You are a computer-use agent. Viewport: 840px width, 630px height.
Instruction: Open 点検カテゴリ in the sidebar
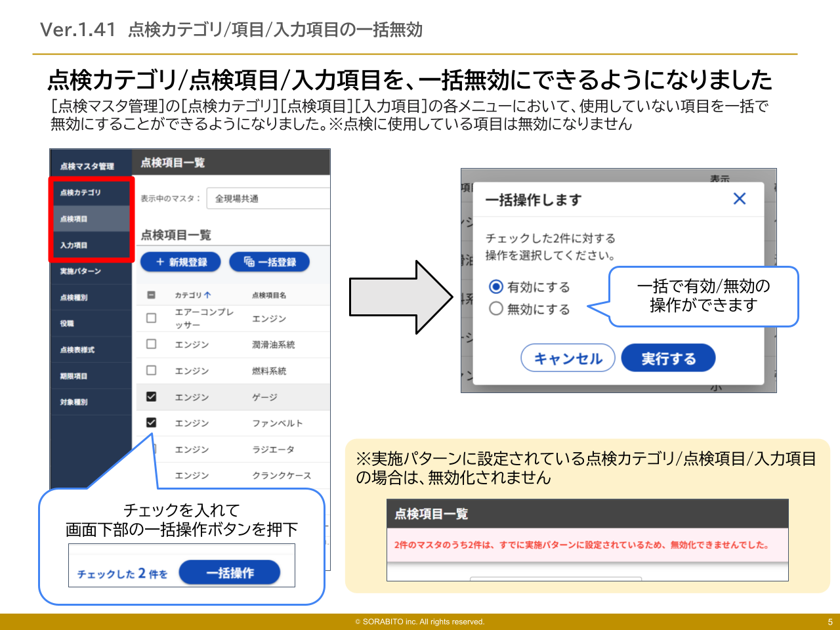[x=81, y=192]
